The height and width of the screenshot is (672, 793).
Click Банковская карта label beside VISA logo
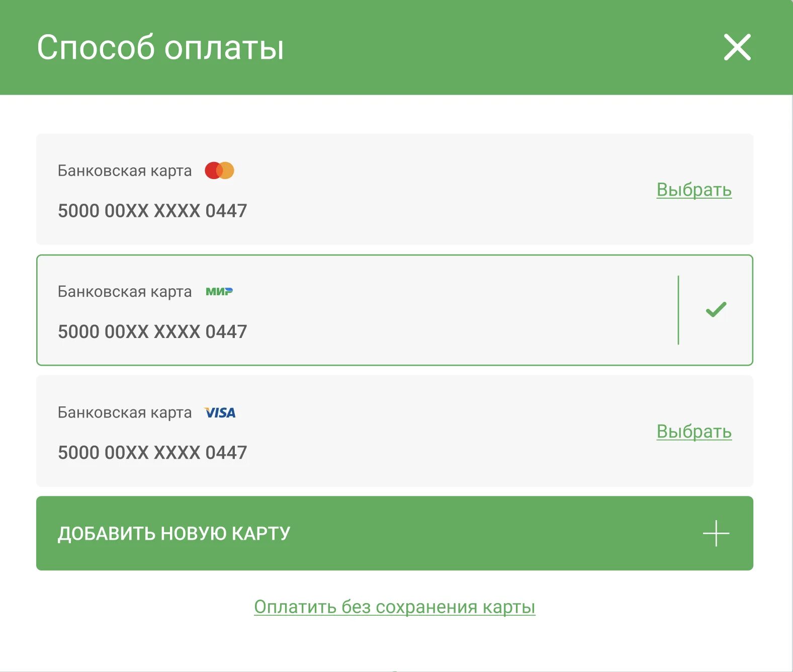pos(125,413)
